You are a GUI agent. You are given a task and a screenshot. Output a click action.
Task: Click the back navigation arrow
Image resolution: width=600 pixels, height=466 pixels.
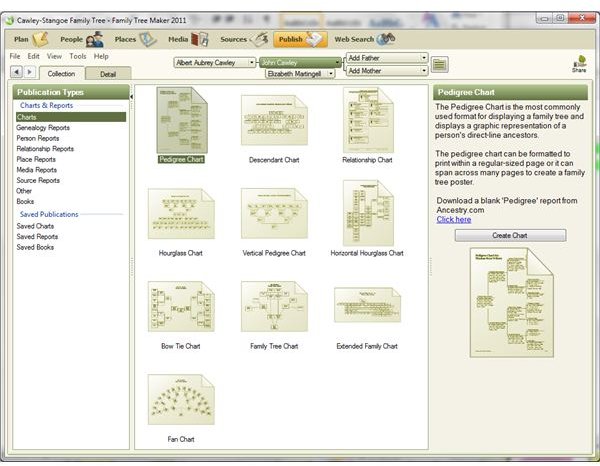point(16,72)
